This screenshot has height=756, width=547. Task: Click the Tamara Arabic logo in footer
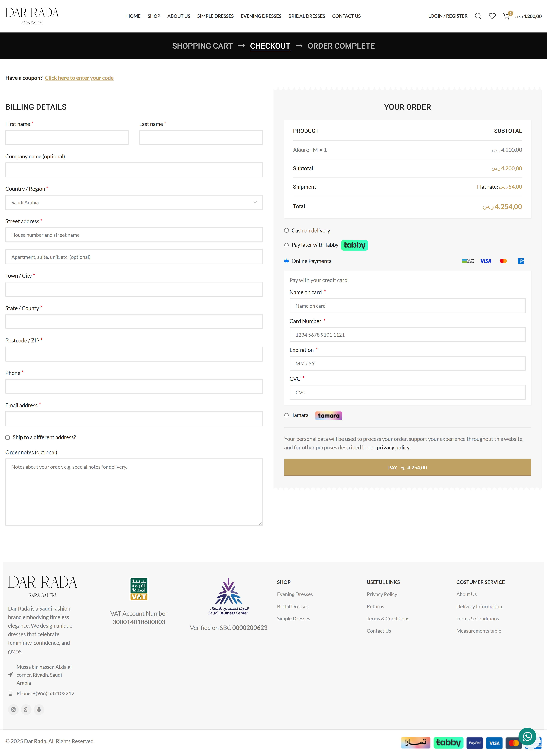pos(416,742)
